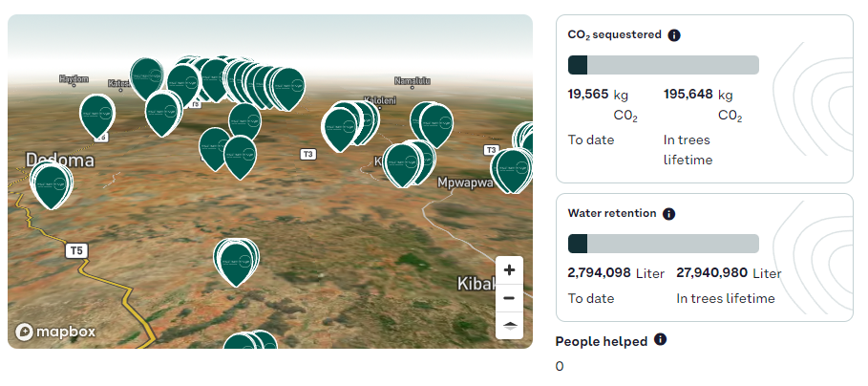Reset map bearing with compass button
Viewport: 868px width, 386px height.
pyautogui.click(x=509, y=326)
